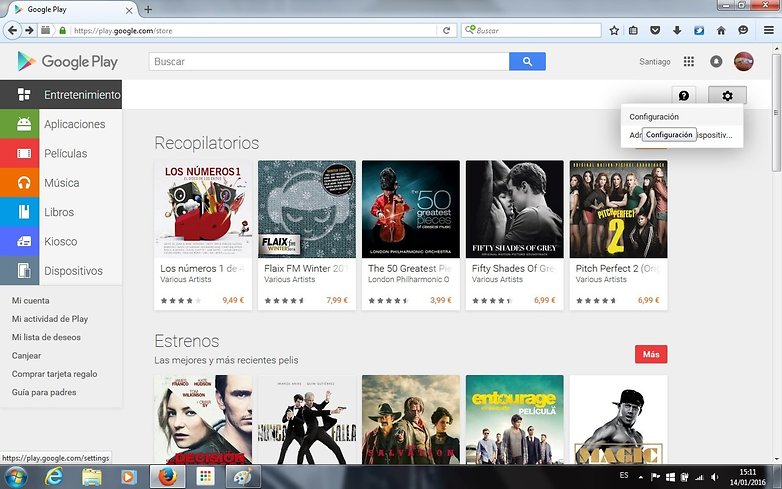The height and width of the screenshot is (489, 782).
Task: Open the Aplicaciones section label
Action: point(75,124)
